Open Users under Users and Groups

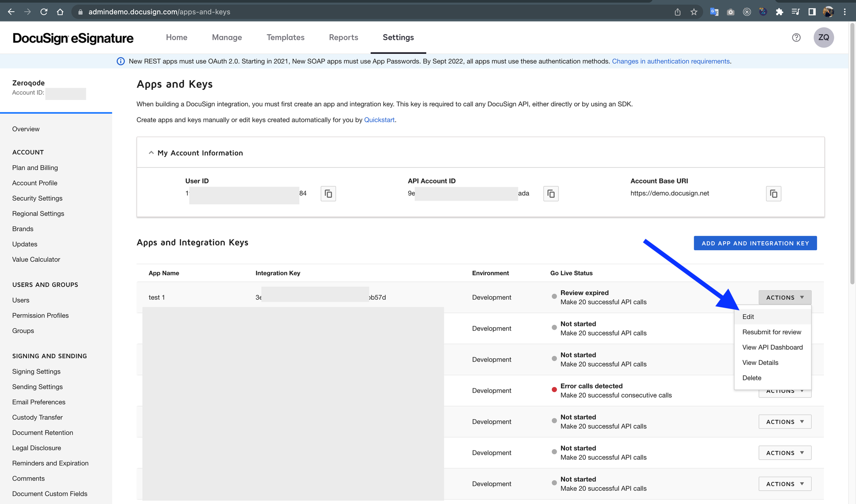[21, 300]
